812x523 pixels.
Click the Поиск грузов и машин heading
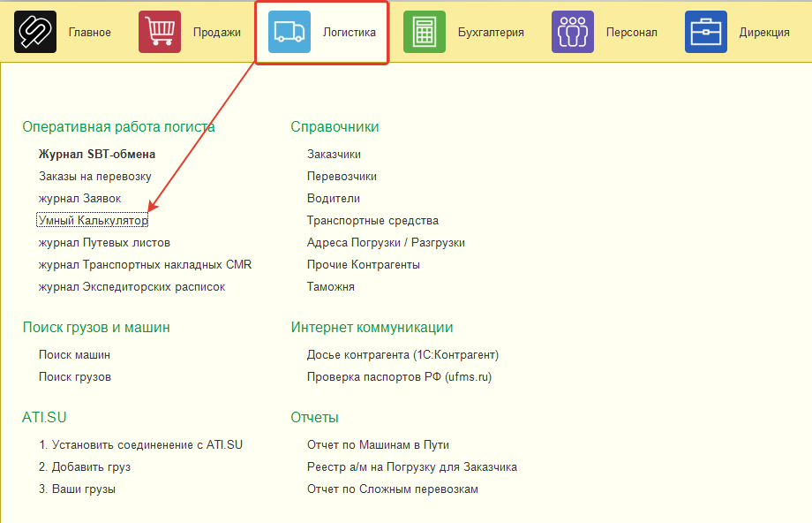[96, 328]
